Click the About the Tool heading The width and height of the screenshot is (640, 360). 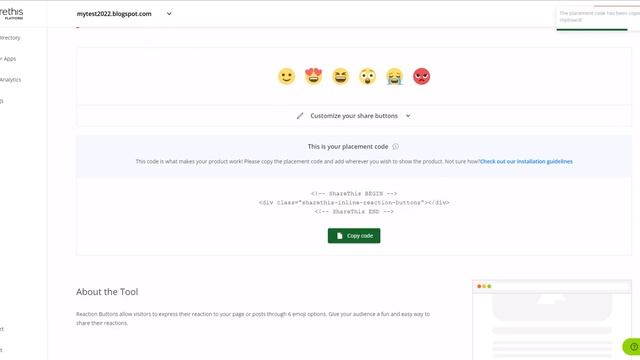click(107, 292)
